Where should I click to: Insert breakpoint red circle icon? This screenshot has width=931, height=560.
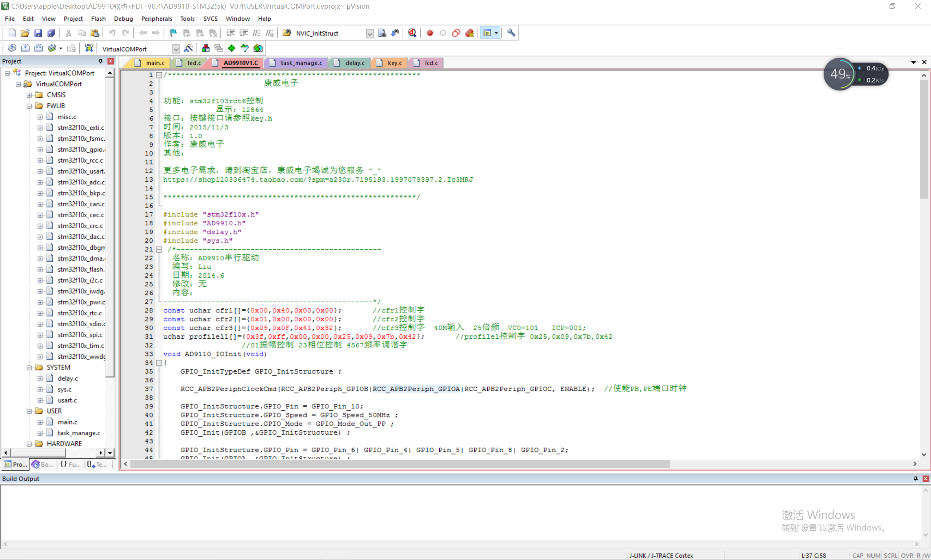pos(429,33)
